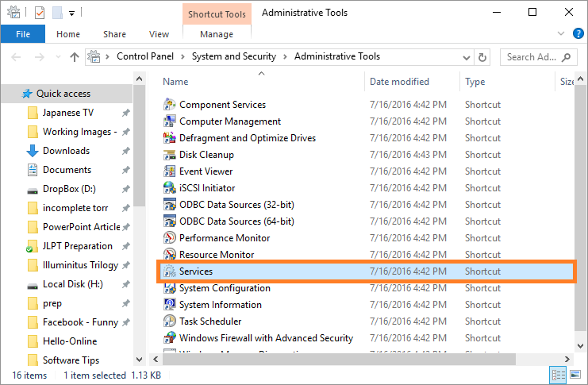The height and width of the screenshot is (385, 588).
Task: Expand the ribbon chevron
Action: tap(561, 33)
